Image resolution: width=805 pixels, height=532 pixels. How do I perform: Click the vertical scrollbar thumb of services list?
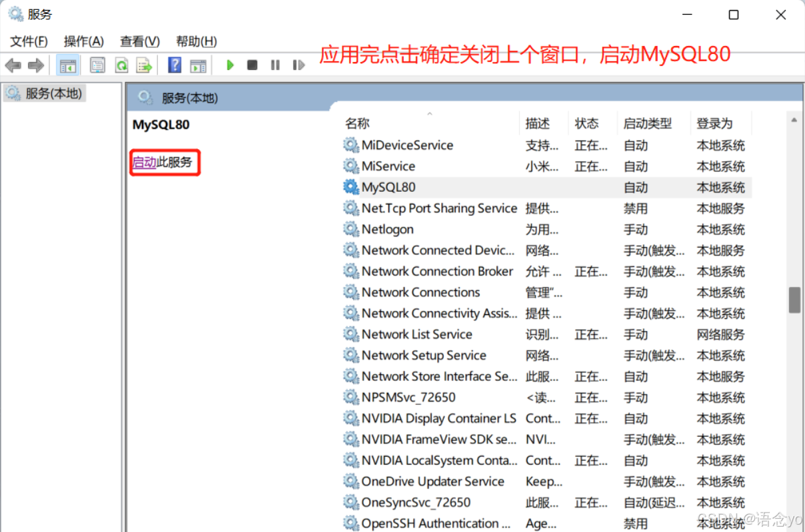point(794,300)
